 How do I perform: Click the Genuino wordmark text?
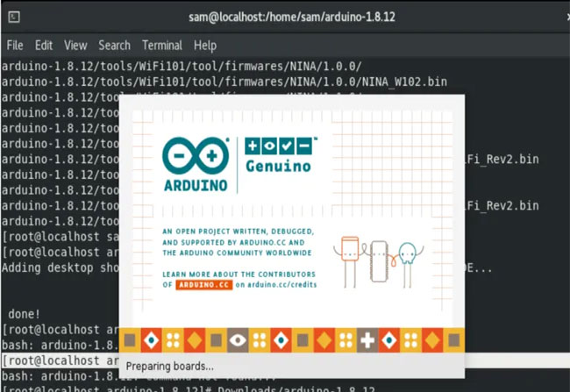(279, 166)
